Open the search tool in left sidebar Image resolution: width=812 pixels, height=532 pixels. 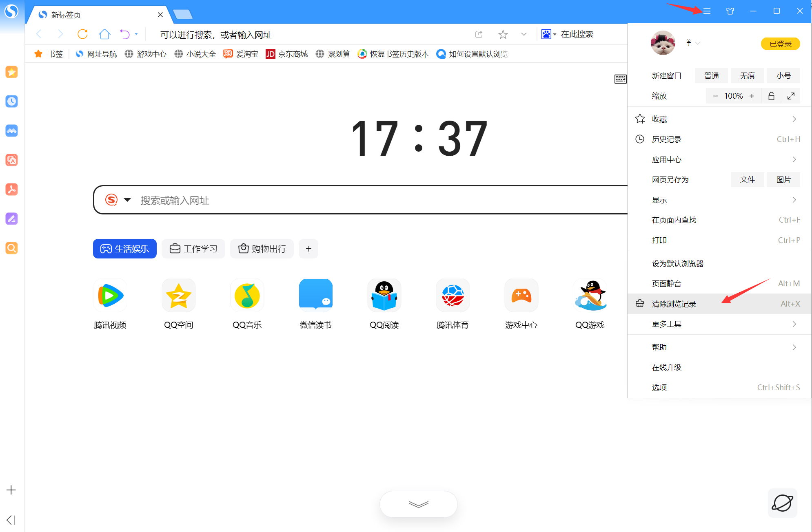pos(11,248)
